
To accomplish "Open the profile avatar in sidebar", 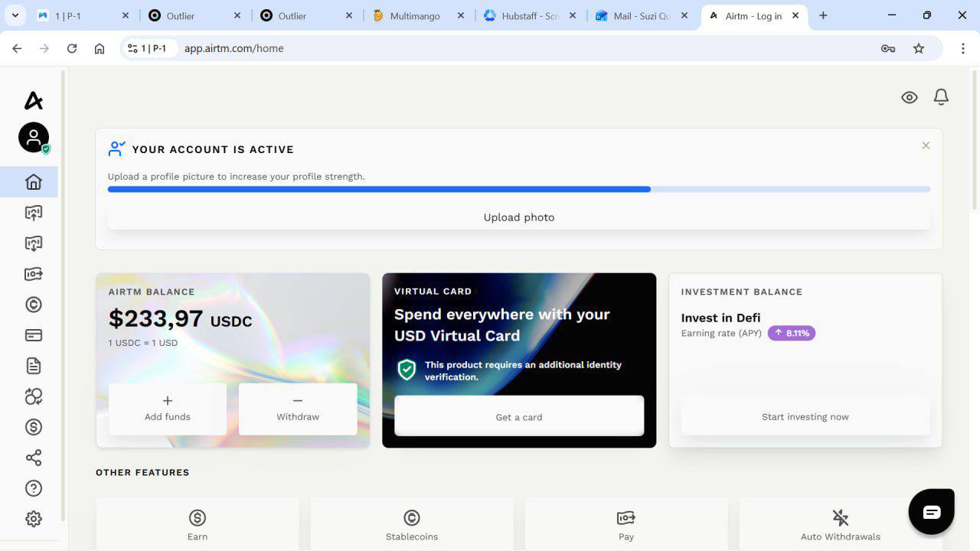I will tap(34, 138).
